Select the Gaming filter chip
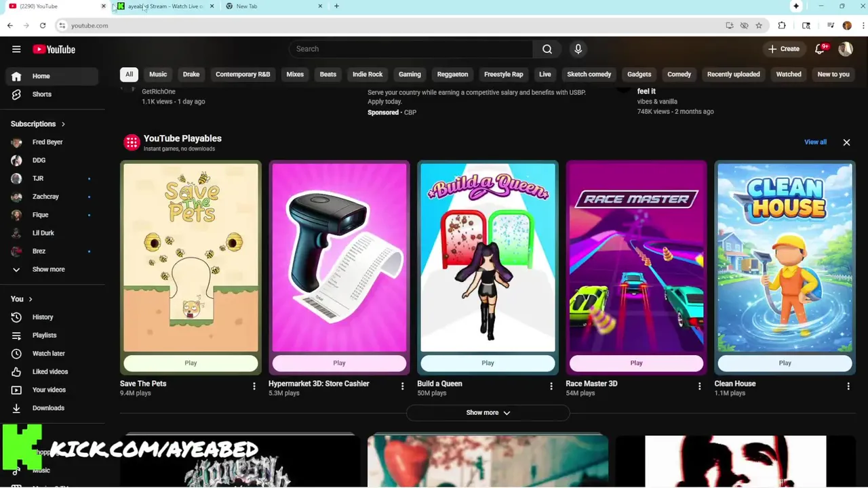 tap(410, 75)
